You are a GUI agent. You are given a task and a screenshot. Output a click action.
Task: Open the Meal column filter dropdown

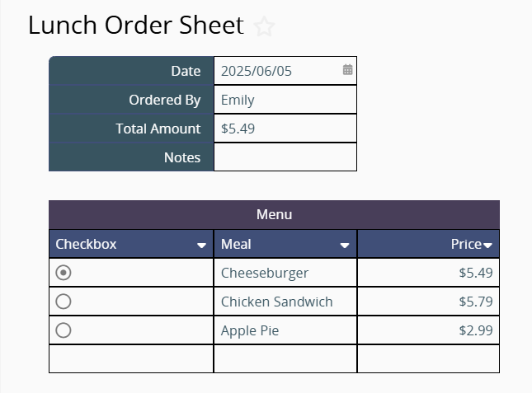coord(345,245)
